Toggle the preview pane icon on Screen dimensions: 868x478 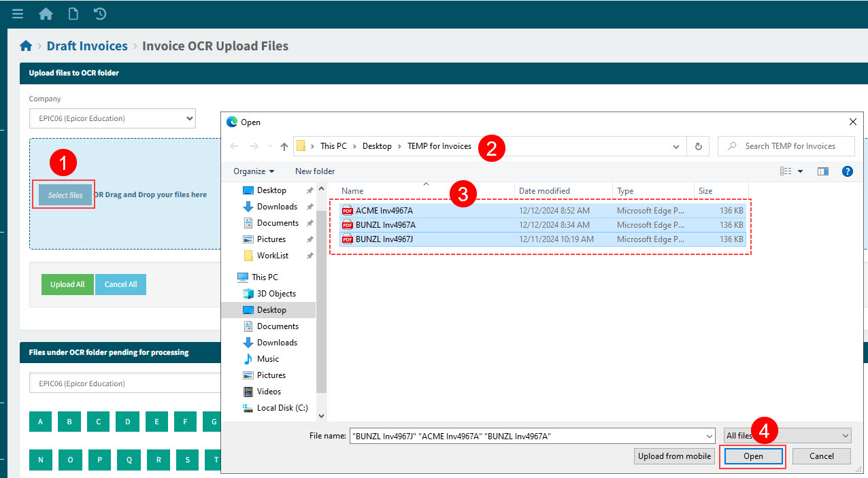[822, 171]
